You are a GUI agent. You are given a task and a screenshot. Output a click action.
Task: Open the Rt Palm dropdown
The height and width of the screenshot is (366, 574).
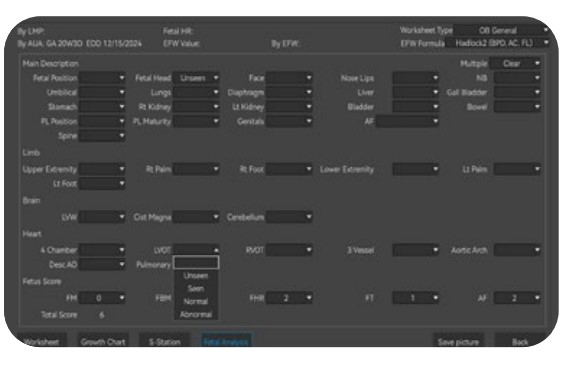(x=196, y=169)
